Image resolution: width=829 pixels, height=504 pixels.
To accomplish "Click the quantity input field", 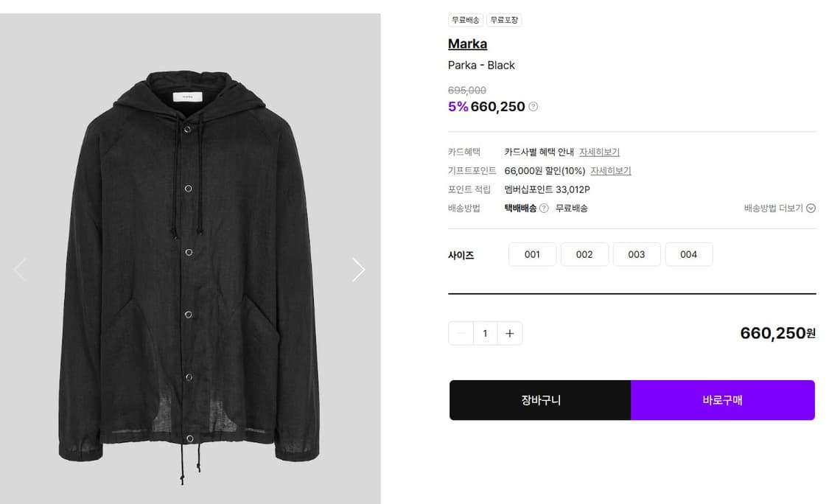I will click(x=485, y=333).
